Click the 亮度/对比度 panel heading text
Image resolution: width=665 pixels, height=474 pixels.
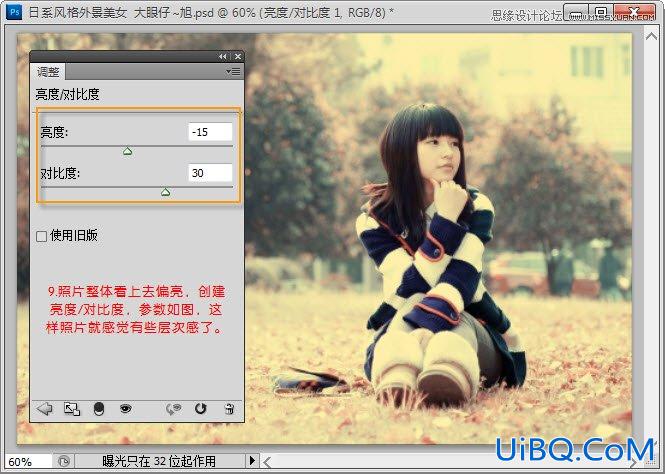[x=67, y=94]
